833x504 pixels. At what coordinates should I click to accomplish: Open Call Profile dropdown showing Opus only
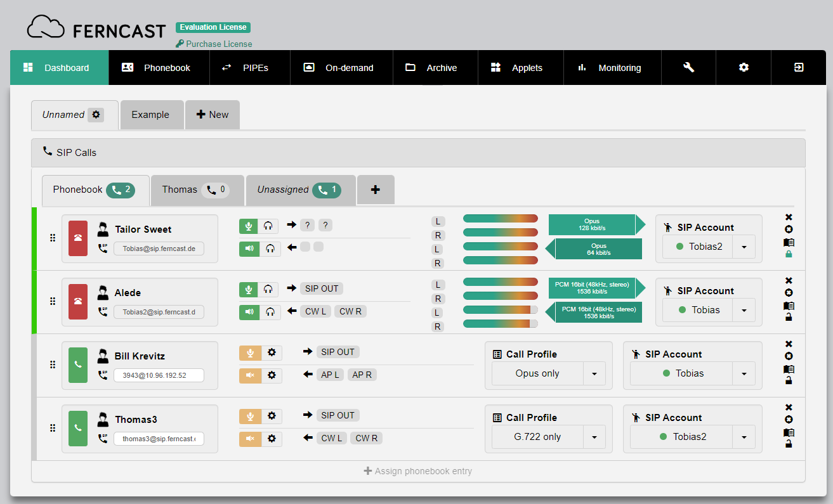pyautogui.click(x=594, y=373)
